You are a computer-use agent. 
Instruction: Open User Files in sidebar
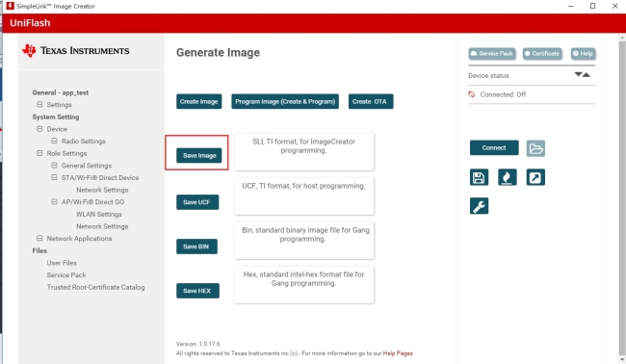(x=62, y=263)
